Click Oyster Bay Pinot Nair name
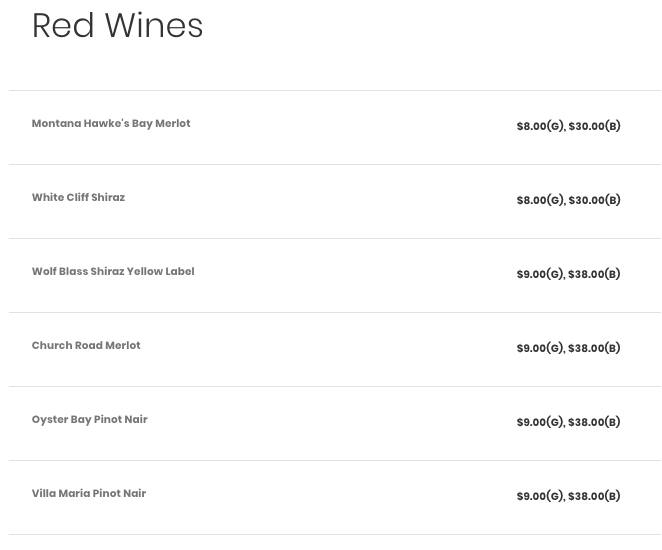This screenshot has width=662, height=550. tap(89, 420)
